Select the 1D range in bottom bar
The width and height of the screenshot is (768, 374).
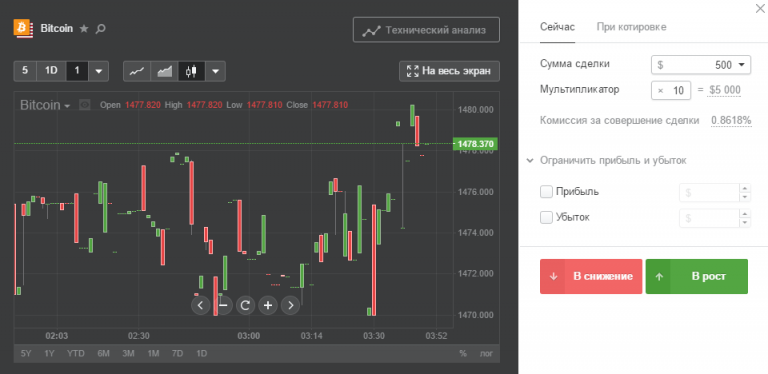tap(201, 353)
